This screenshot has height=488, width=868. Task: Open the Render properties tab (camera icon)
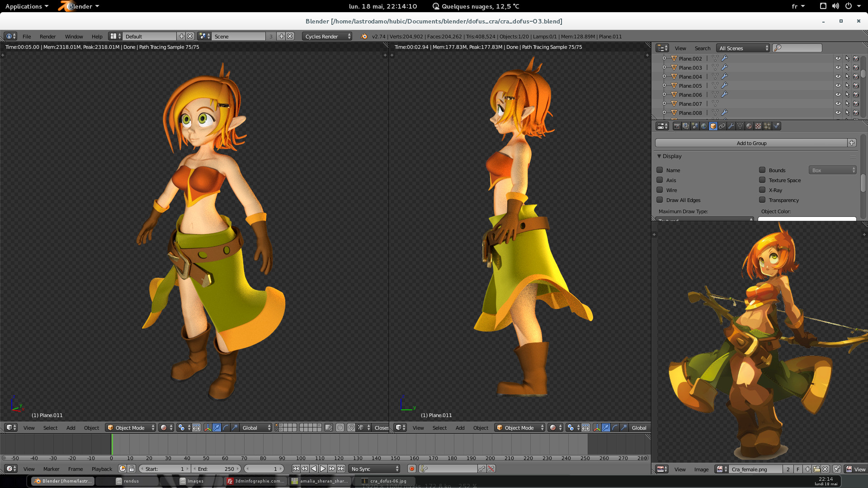click(x=677, y=126)
